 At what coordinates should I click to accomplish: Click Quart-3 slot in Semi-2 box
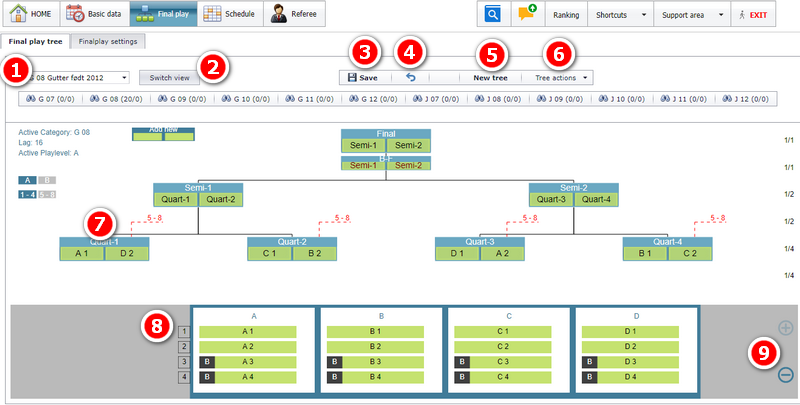(552, 199)
